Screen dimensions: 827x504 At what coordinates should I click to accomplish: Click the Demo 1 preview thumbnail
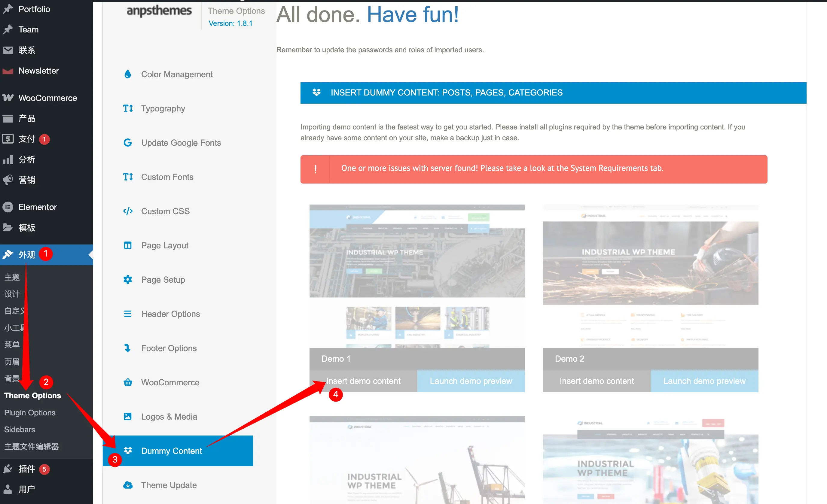click(x=417, y=276)
